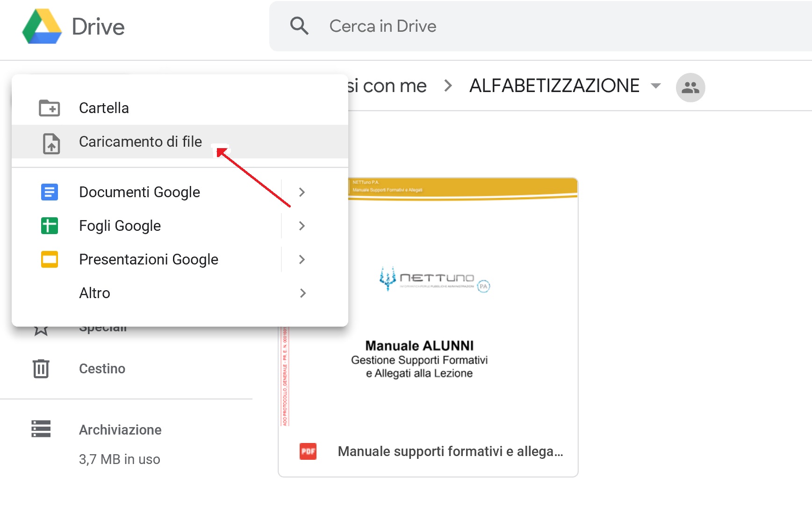812x521 pixels.
Task: Open the ALFABETIZZAZIONE folder dropdown arrow
Action: click(656, 86)
